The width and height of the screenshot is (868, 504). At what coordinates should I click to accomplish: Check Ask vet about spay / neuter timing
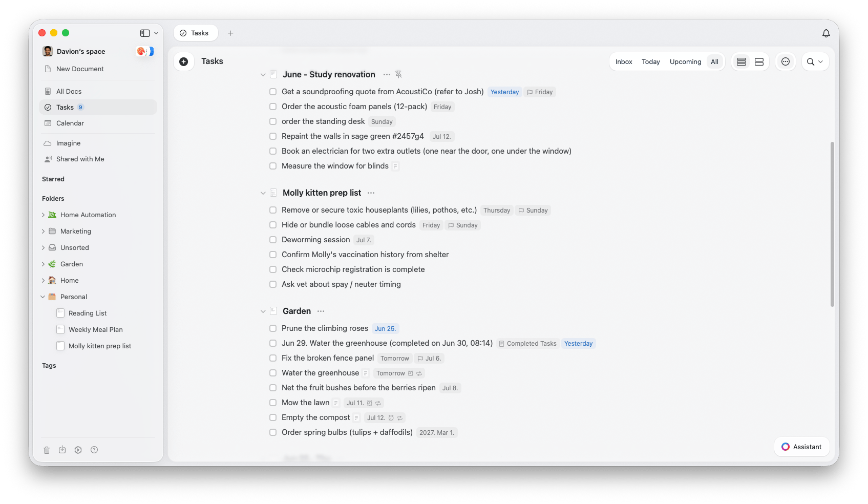pyautogui.click(x=273, y=285)
